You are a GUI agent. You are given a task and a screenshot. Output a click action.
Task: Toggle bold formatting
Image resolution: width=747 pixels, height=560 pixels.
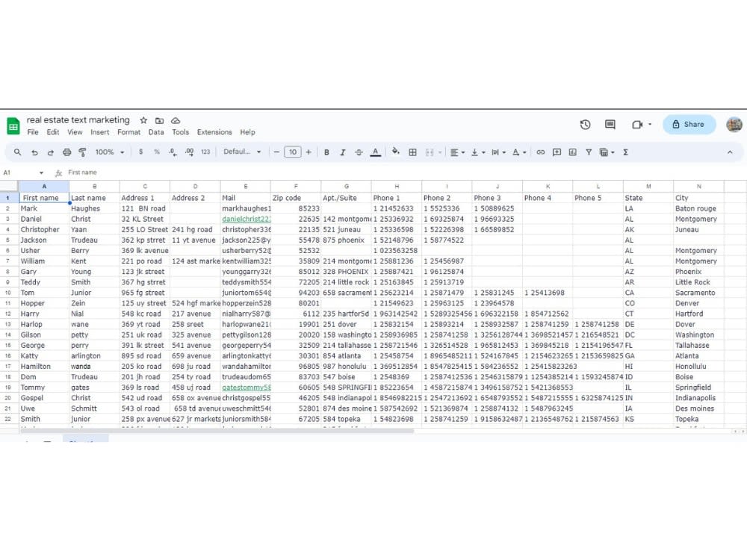tap(326, 152)
